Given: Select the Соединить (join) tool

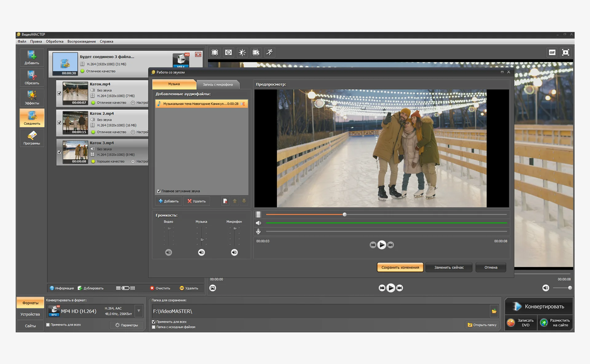Looking at the screenshot, I should coord(32,118).
